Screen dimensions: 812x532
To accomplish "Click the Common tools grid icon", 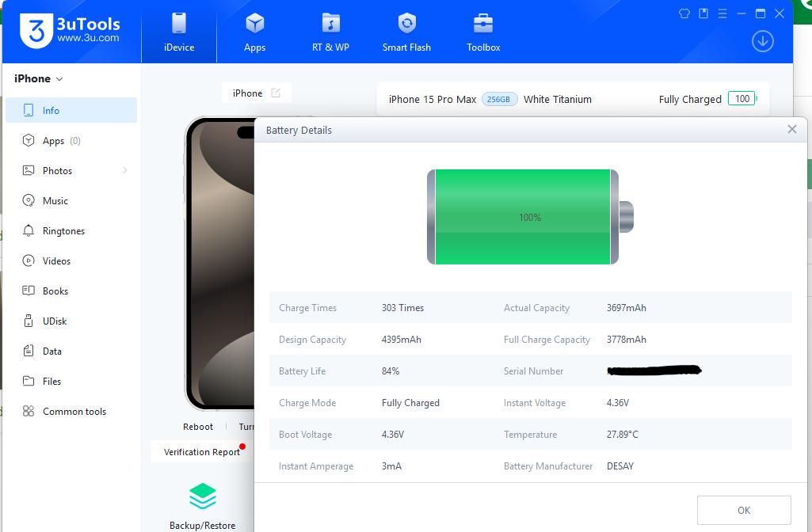I will (x=29, y=411).
